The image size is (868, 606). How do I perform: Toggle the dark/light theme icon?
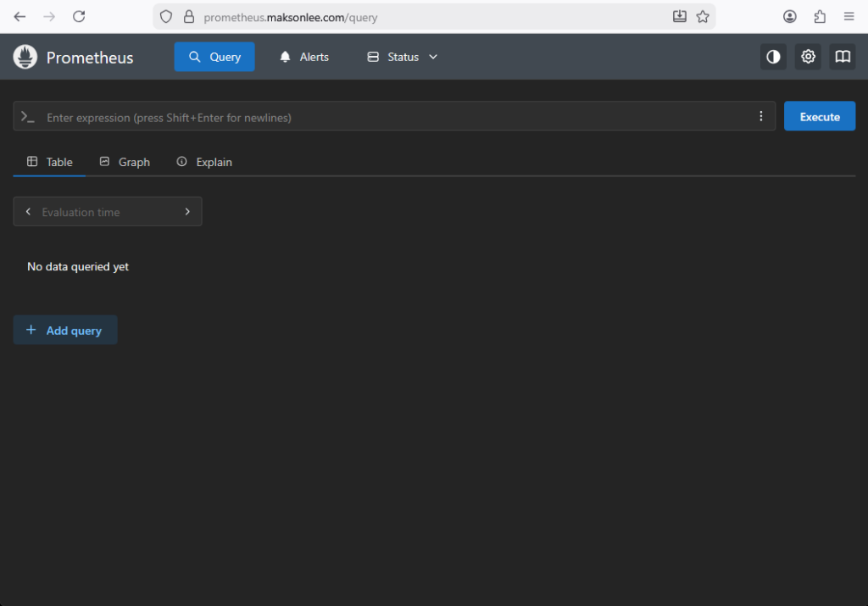coord(773,57)
